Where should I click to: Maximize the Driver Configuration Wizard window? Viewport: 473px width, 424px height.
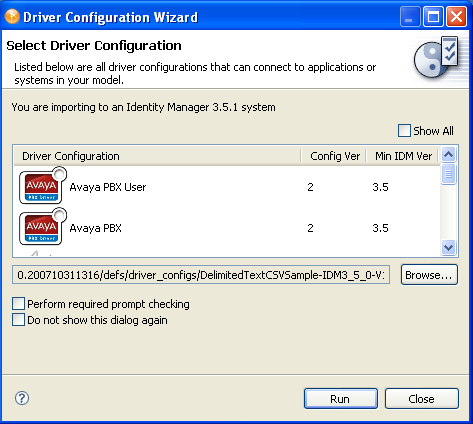(x=433, y=17)
